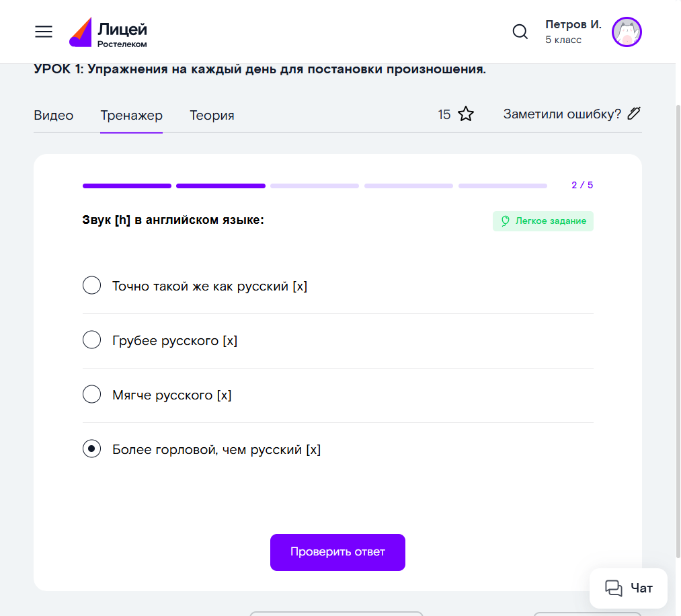Click the Петров И. user name

[573, 25]
